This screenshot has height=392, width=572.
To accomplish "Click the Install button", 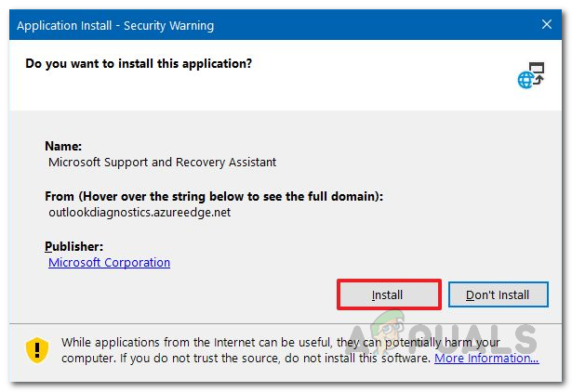I will pyautogui.click(x=387, y=295).
